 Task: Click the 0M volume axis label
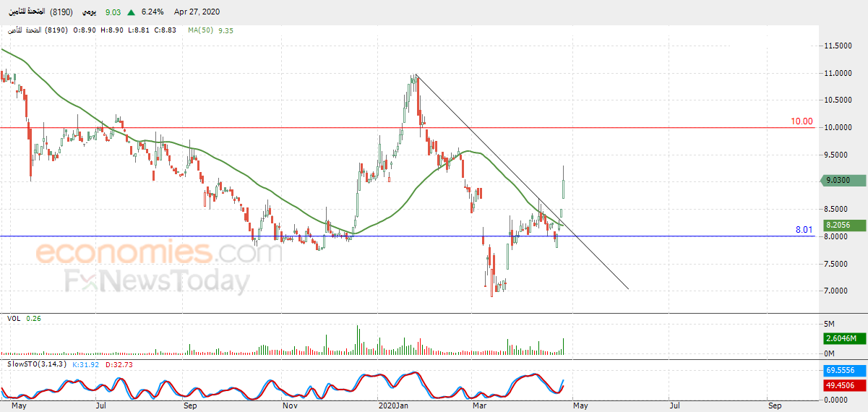830,353
